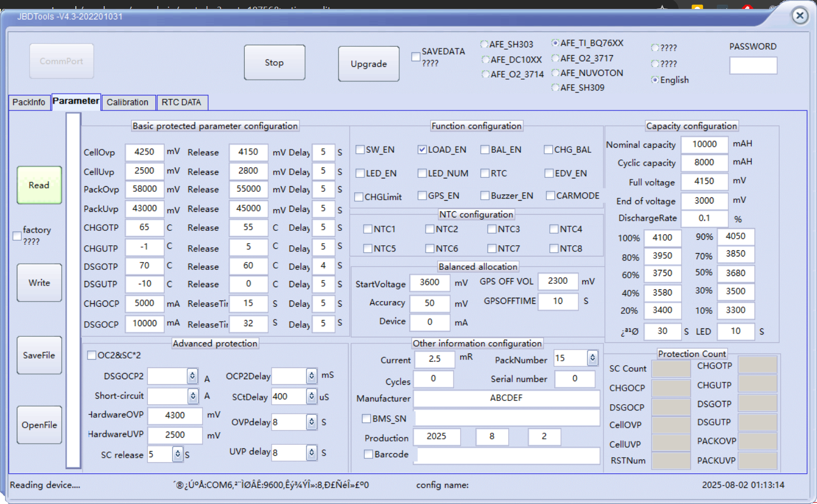Switch to the PackInfo tab
This screenshot has height=504, width=817.
[29, 103]
